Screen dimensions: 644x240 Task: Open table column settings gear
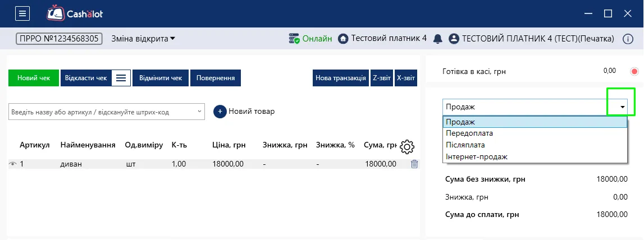pos(407,146)
